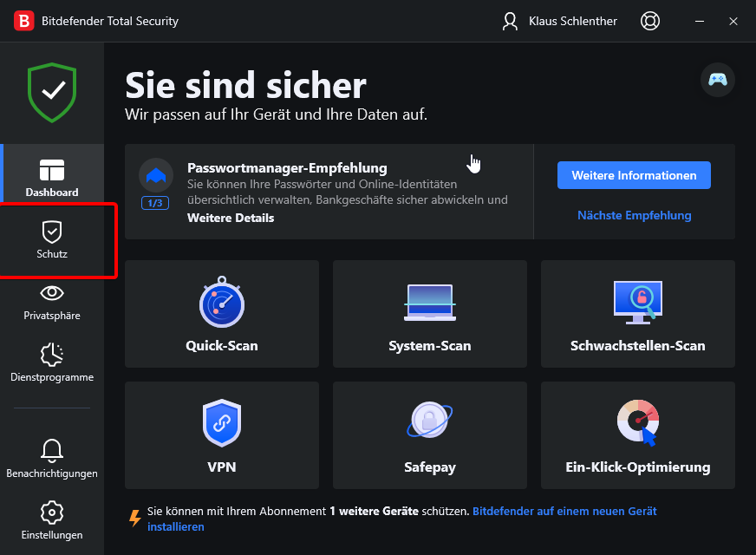Screen dimensions: 756x555
Task: Launch Safepay secure browser
Action: tap(430, 435)
